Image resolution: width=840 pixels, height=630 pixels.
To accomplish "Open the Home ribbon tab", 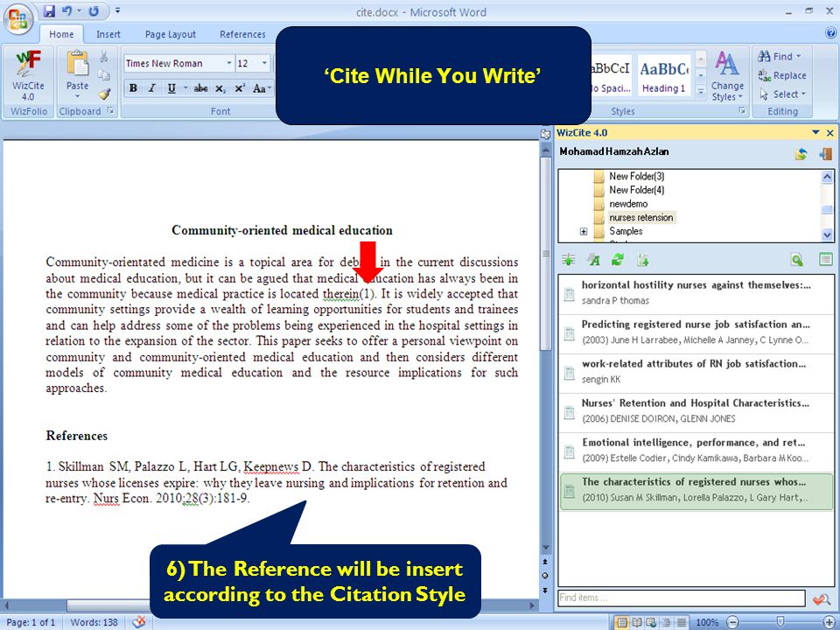I will pyautogui.click(x=61, y=34).
